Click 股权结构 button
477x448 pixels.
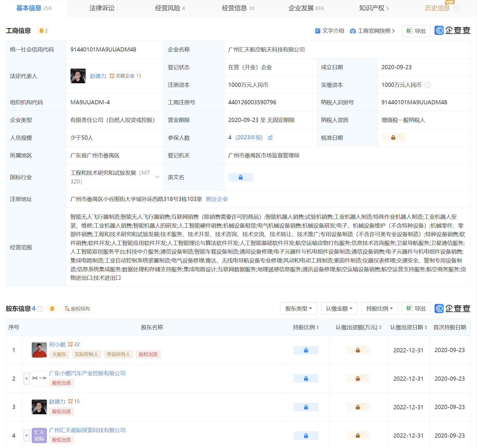pyautogui.click(x=77, y=309)
